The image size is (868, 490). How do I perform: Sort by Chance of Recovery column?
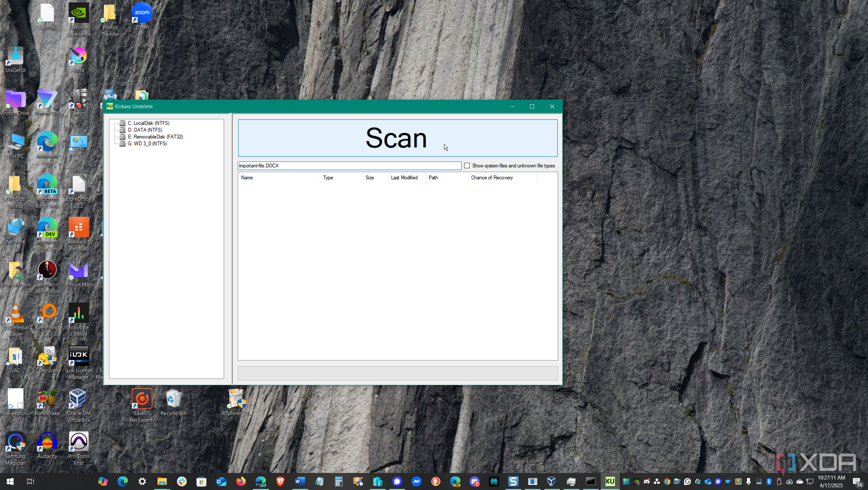click(x=503, y=178)
